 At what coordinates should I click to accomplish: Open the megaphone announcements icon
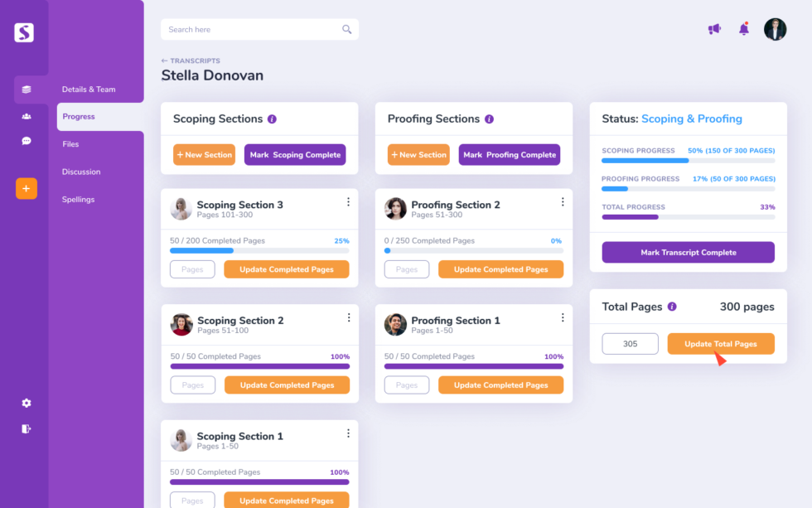[714, 29]
